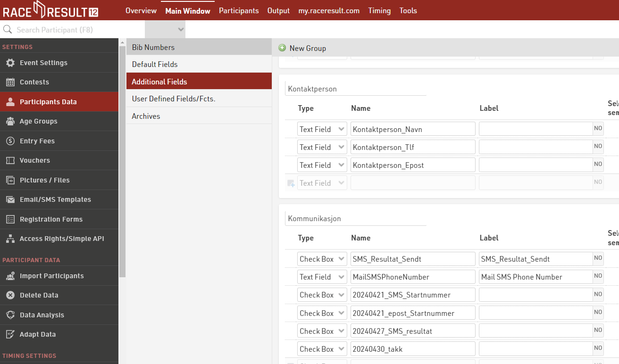The image size is (619, 364).
Task: Toggle the NO switch for 20240421_SMS_Startnummer
Action: pyautogui.click(x=598, y=294)
